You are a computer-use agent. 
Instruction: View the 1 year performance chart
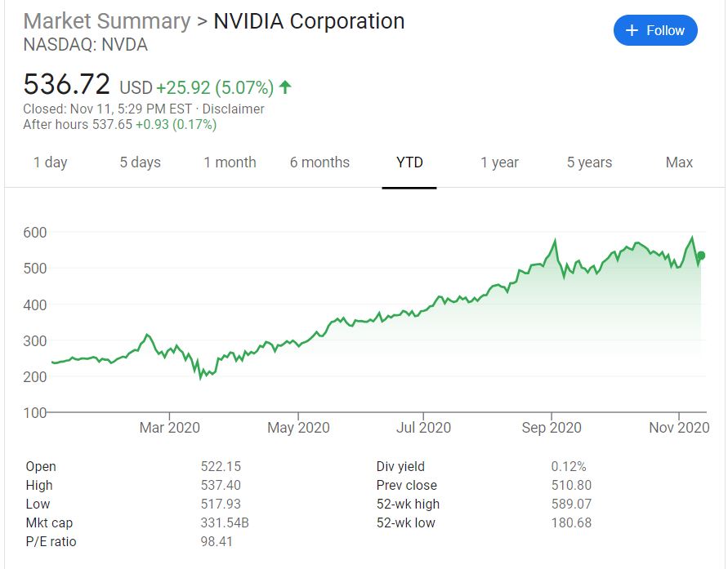tap(499, 162)
